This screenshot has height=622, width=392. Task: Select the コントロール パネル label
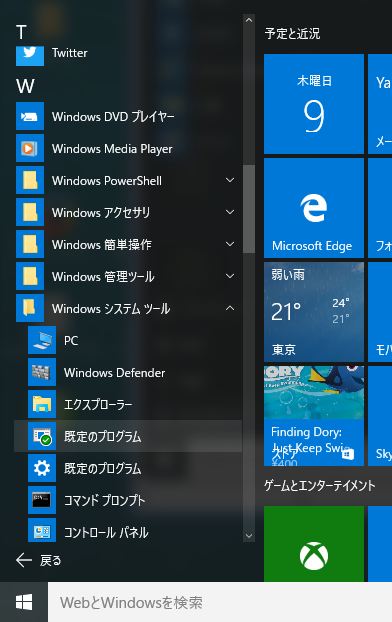click(x=106, y=532)
